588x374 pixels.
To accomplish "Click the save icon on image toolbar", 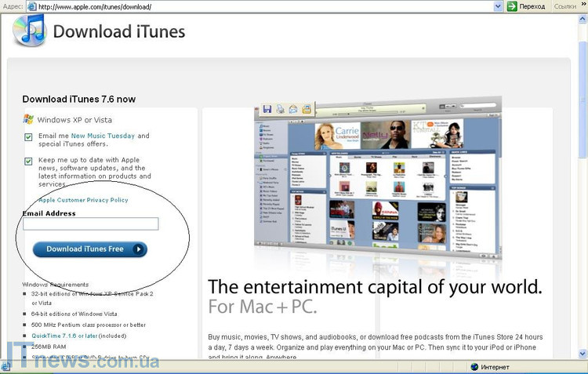I will 267,109.
